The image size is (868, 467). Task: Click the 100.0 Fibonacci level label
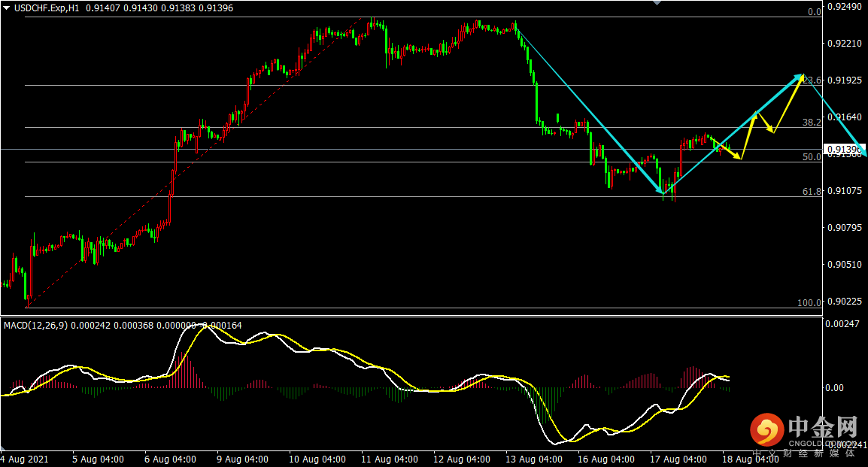pos(809,302)
